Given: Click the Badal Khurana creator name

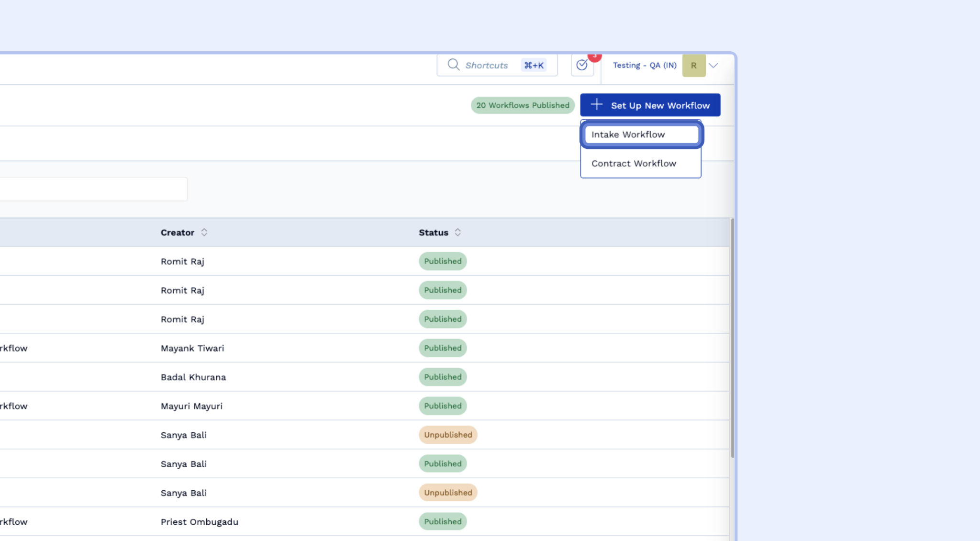Looking at the screenshot, I should point(193,377).
